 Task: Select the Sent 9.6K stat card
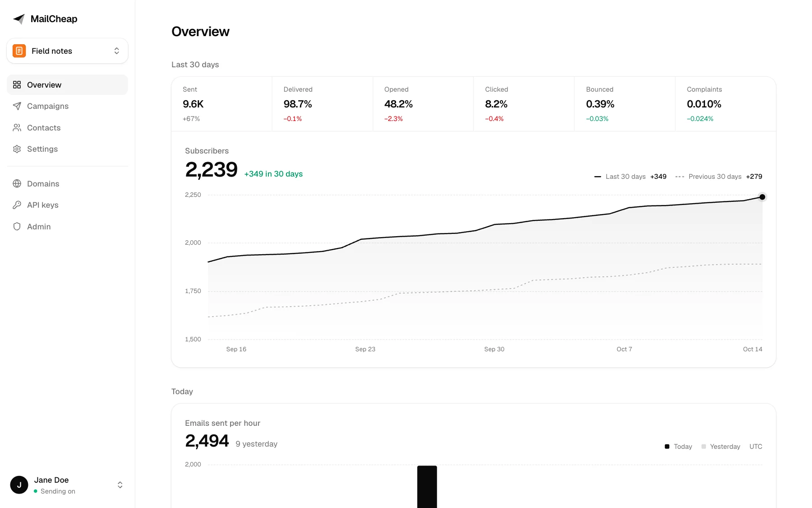click(x=221, y=104)
